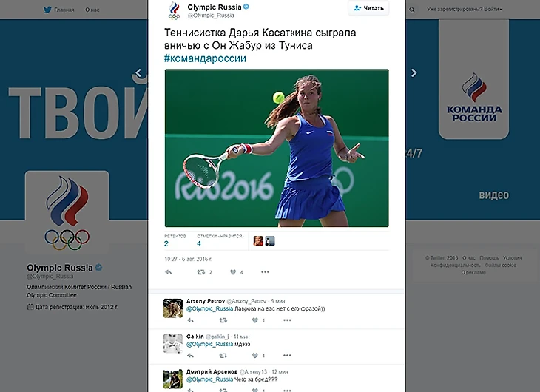This screenshot has width=540, height=392.
Task: Expand the 'Уже зарегистрированы? Войти' dropdown
Action: pyautogui.click(x=465, y=10)
